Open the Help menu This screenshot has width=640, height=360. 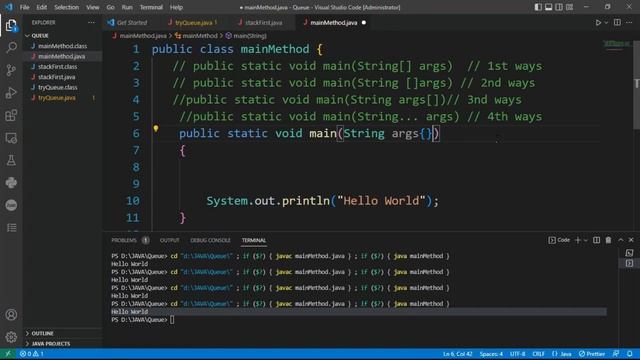click(x=176, y=7)
